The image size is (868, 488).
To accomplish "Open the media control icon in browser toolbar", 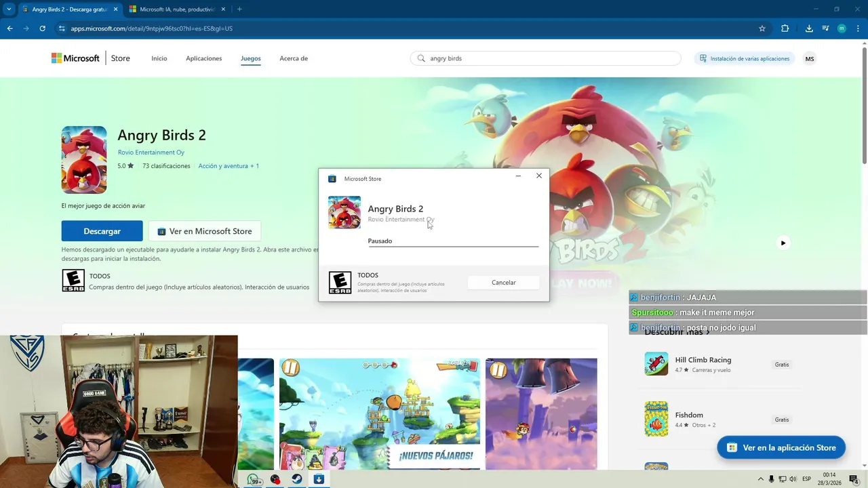I will (x=825, y=28).
